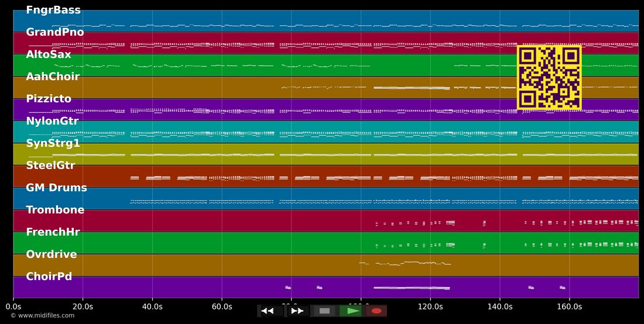Select the GM Drums track label
The height and width of the screenshot is (324, 644).
point(57,187)
